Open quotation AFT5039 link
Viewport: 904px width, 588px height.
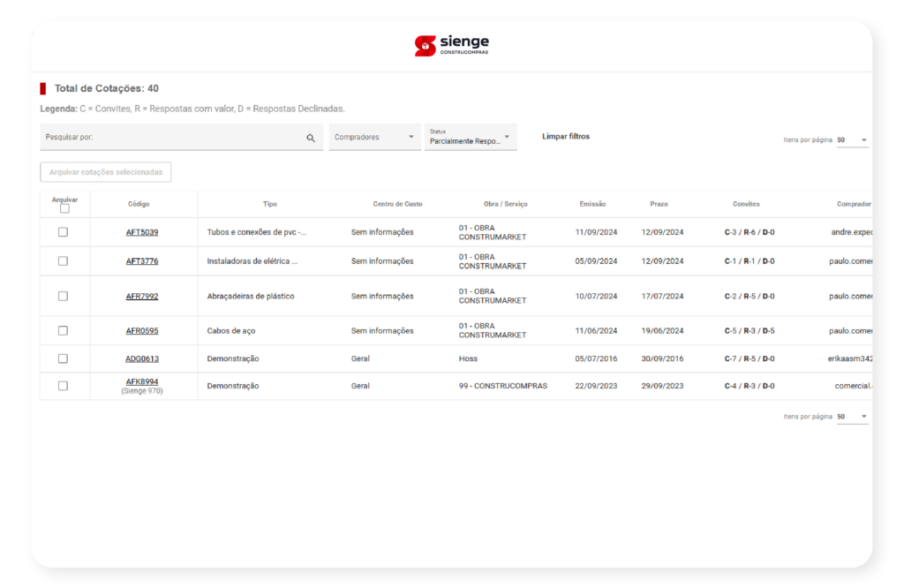pos(142,232)
